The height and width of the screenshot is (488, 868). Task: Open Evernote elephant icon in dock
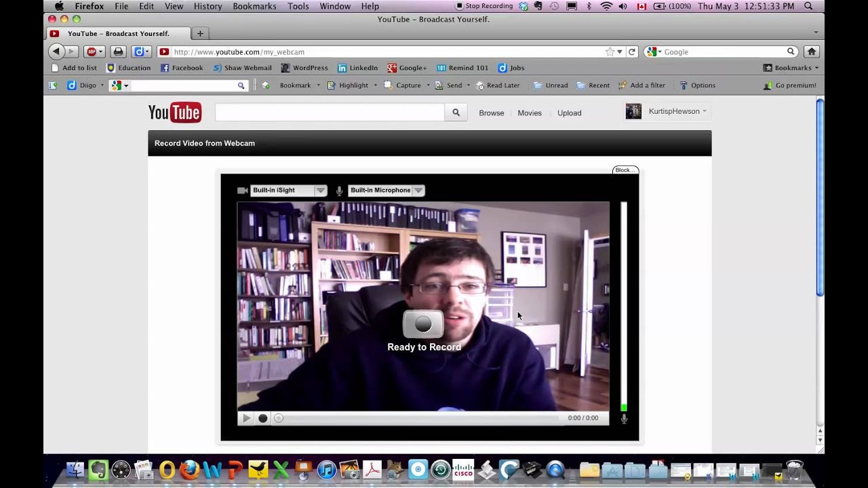click(x=98, y=470)
